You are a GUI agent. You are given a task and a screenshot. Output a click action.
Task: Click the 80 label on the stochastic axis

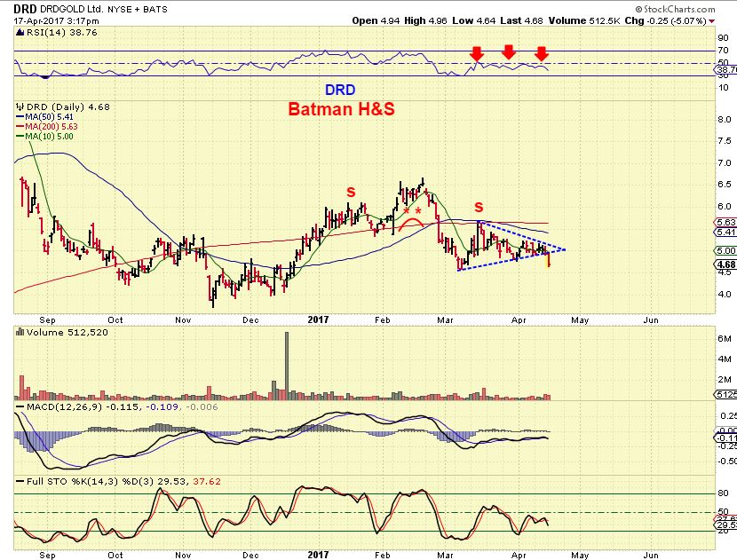[x=724, y=493]
